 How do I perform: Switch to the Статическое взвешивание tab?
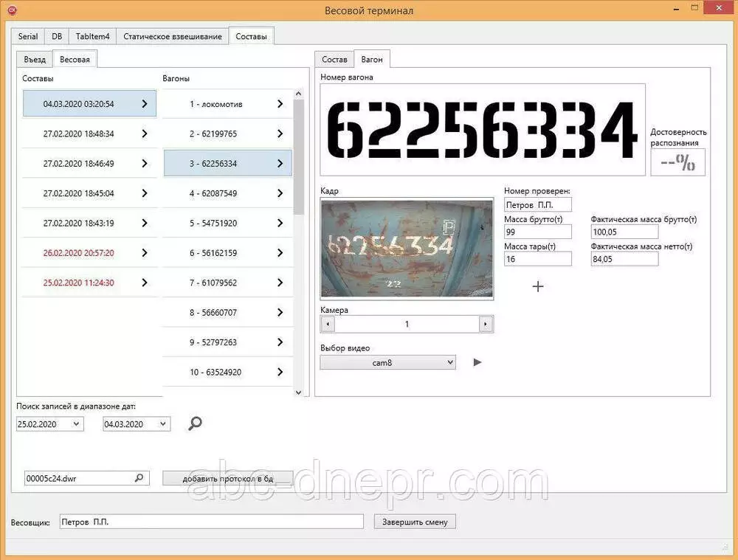(x=172, y=37)
